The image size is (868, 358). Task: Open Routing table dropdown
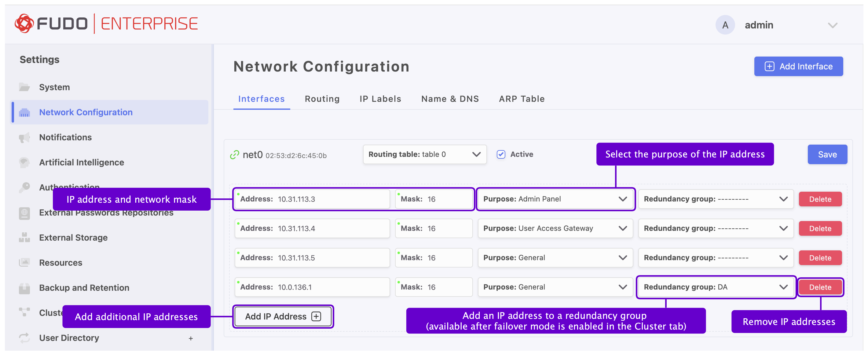click(424, 154)
